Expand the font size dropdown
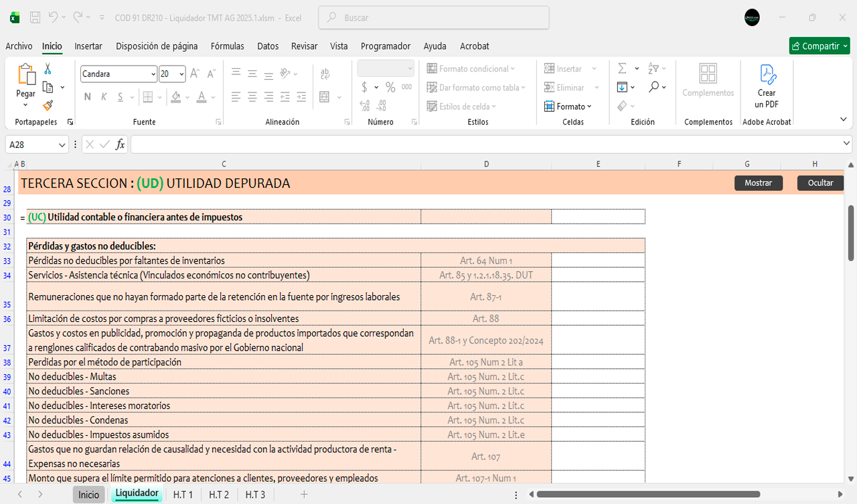This screenshot has height=504, width=857. coord(182,74)
